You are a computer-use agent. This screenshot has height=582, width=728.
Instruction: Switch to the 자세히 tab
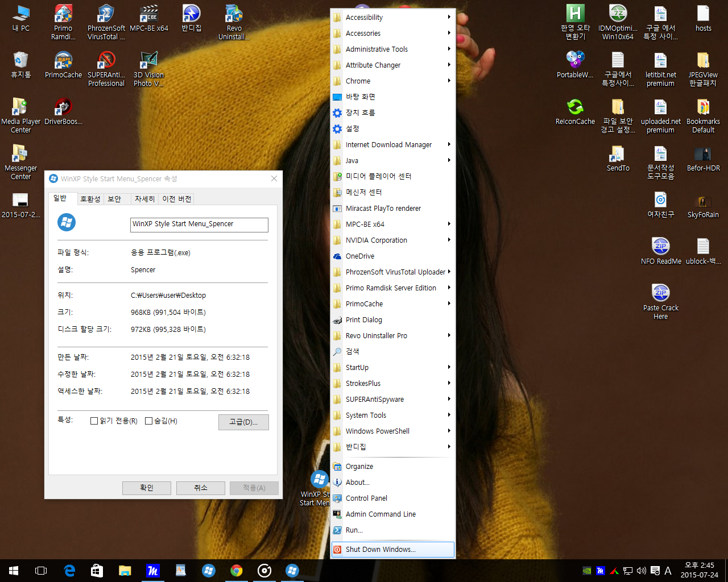144,199
